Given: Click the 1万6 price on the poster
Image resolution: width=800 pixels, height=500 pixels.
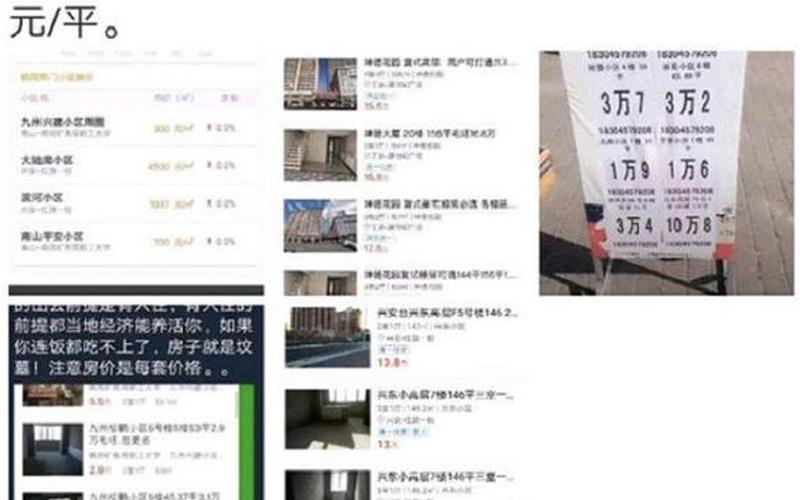Looking at the screenshot, I should [688, 169].
